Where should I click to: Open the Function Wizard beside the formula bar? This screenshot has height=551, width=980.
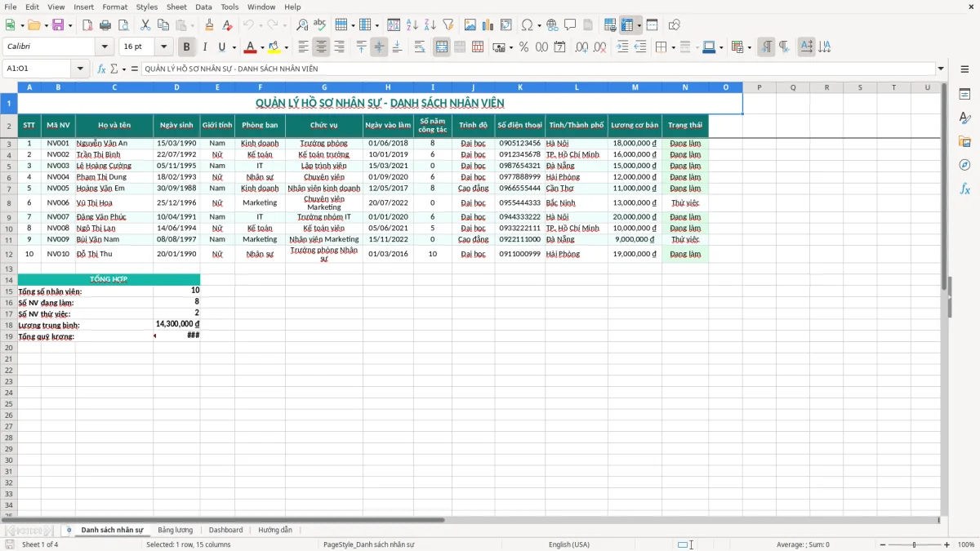pyautogui.click(x=102, y=69)
